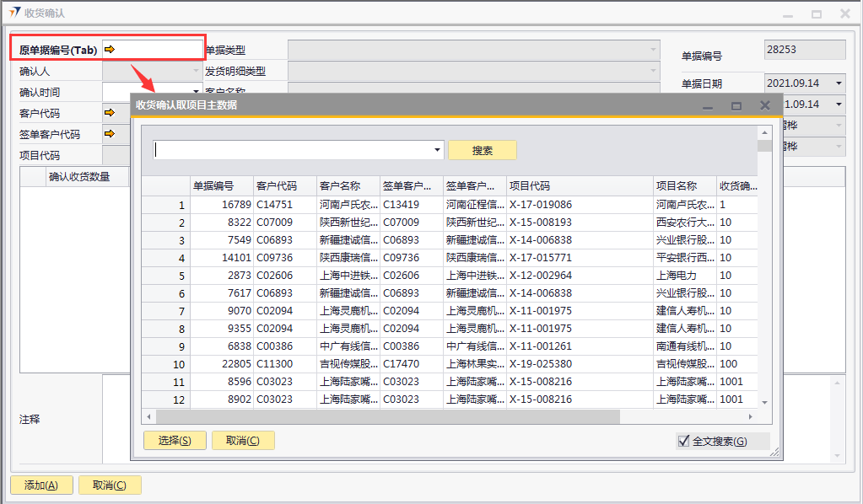Click 取消 in the search dialog
This screenshot has width=863, height=504.
[243, 440]
